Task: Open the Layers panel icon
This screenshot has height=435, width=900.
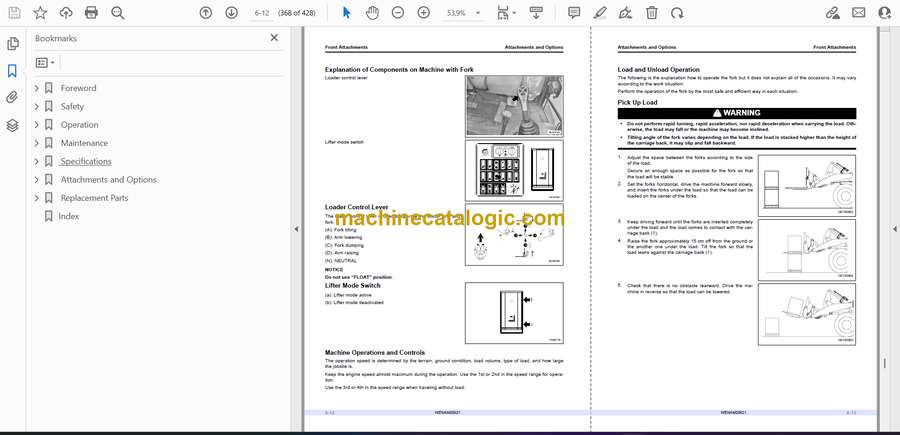Action: [x=13, y=125]
